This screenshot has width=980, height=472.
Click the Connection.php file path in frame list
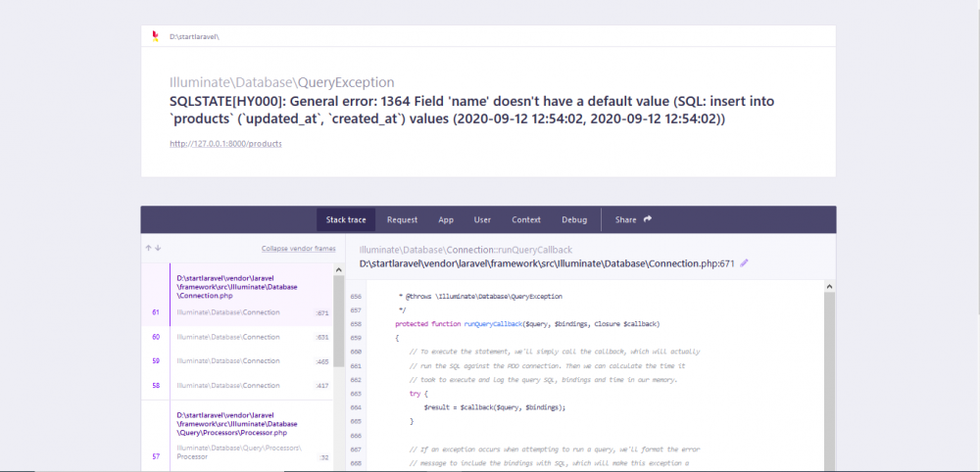237,287
